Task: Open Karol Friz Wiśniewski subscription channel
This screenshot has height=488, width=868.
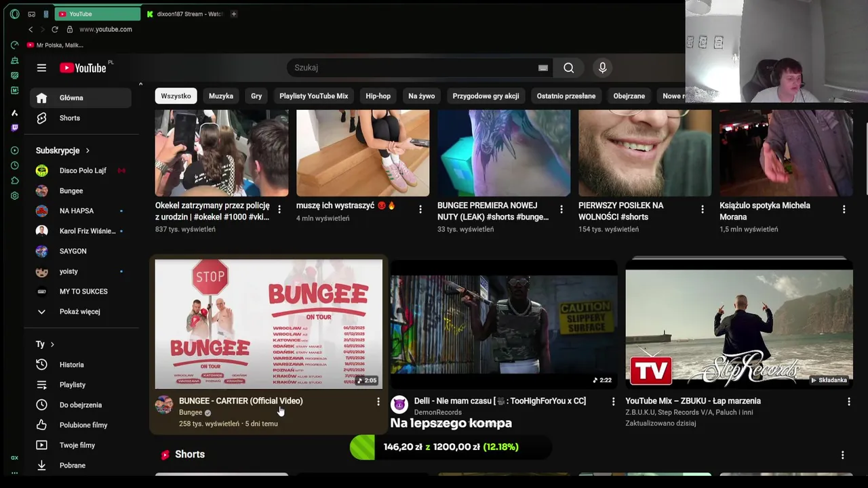Action: pyautogui.click(x=82, y=231)
